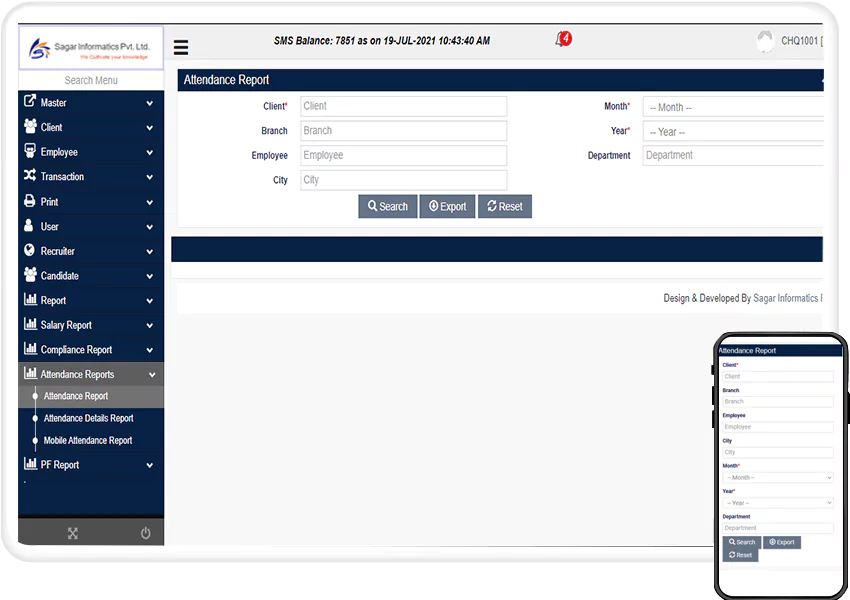
Task: Open the PF Report menu item
Action: [x=91, y=465]
